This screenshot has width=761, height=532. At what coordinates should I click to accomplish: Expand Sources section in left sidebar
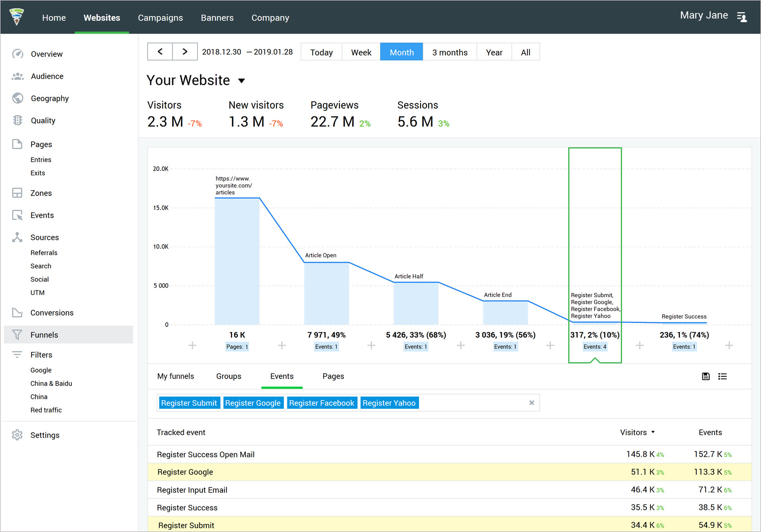point(46,237)
